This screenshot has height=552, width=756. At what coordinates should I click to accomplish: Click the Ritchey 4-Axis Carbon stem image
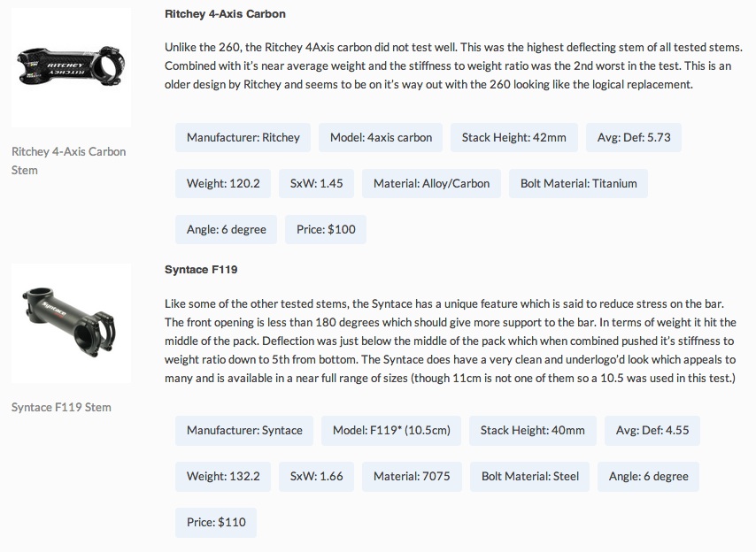click(71, 68)
